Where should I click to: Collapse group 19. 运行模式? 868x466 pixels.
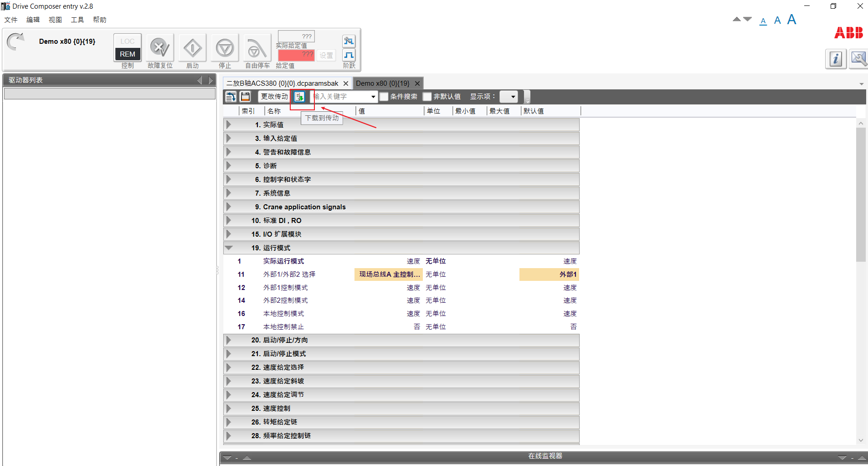click(229, 248)
